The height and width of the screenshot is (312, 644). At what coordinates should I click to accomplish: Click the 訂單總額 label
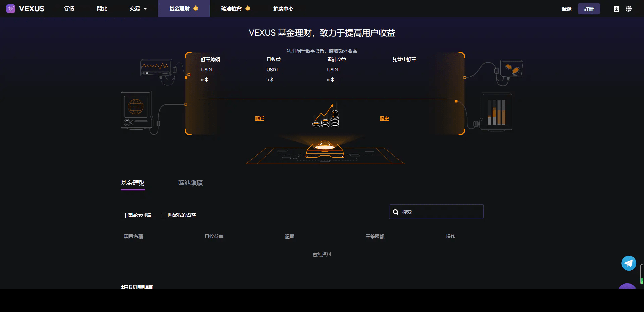(x=211, y=59)
